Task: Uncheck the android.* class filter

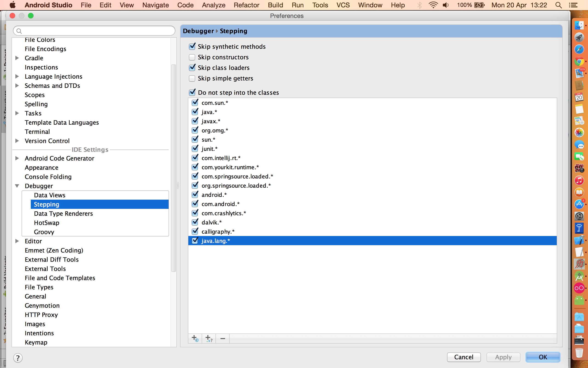Action: 195,195
